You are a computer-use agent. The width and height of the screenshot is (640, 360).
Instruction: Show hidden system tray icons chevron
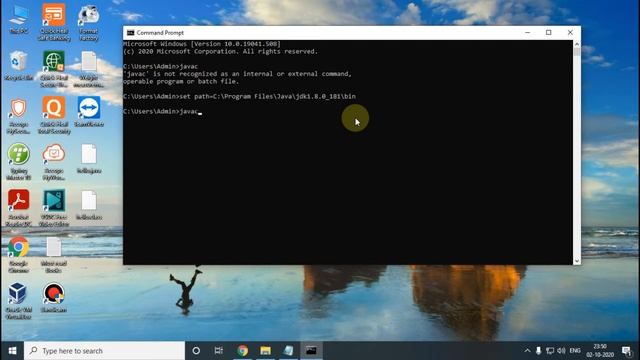coord(527,351)
